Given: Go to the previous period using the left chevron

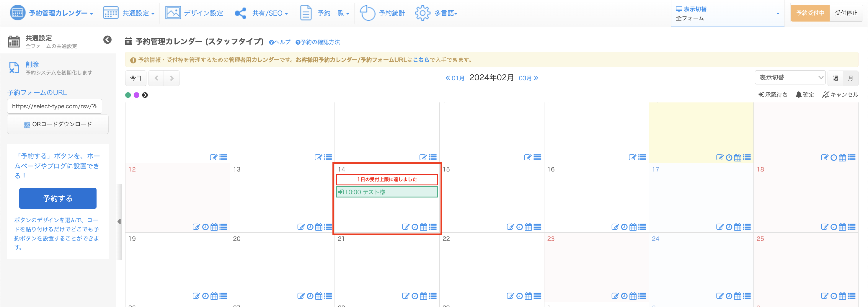Looking at the screenshot, I should (x=156, y=78).
